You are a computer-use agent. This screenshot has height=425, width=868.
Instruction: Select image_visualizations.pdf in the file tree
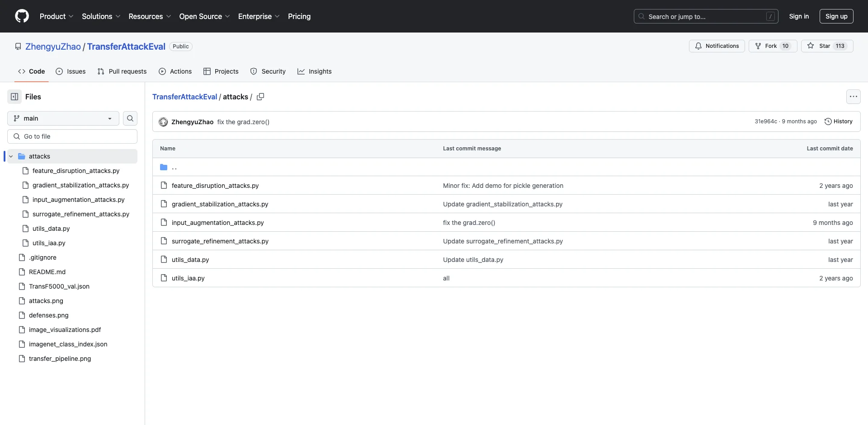[x=65, y=330]
